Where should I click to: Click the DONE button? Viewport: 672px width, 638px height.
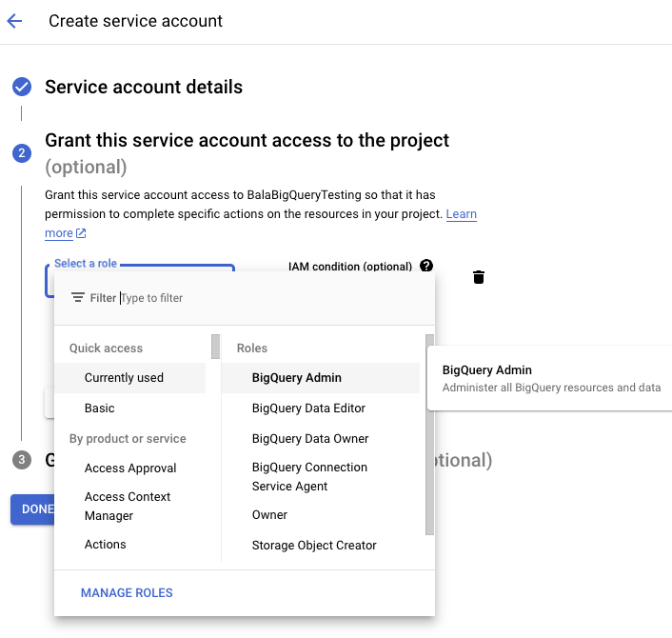(x=32, y=508)
